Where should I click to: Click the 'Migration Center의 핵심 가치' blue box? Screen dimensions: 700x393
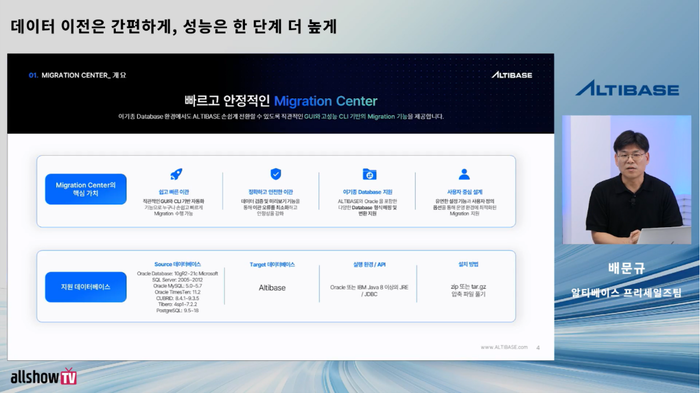coord(86,189)
